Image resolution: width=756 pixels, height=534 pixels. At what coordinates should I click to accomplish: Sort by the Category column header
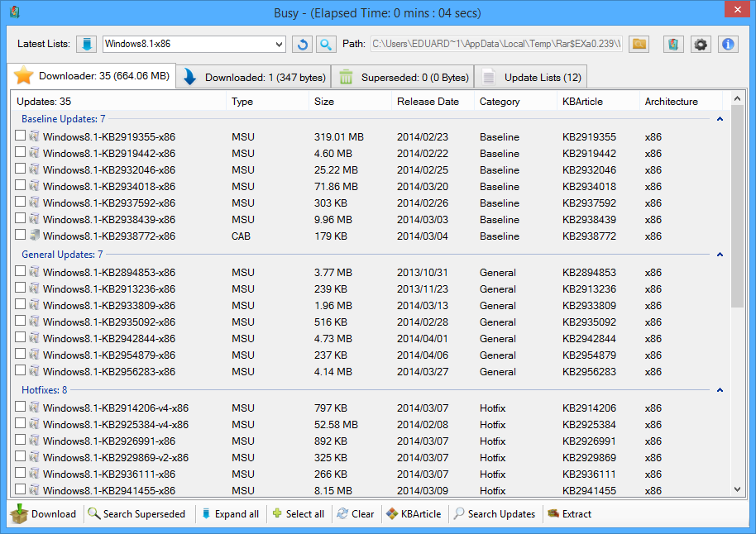515,102
